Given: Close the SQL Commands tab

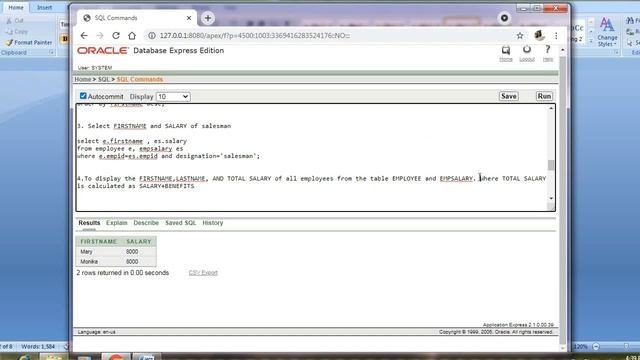Looking at the screenshot, I should coord(189,18).
